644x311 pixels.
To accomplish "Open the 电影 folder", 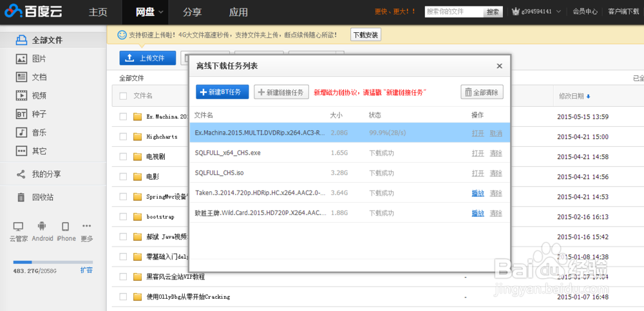I will 153,176.
